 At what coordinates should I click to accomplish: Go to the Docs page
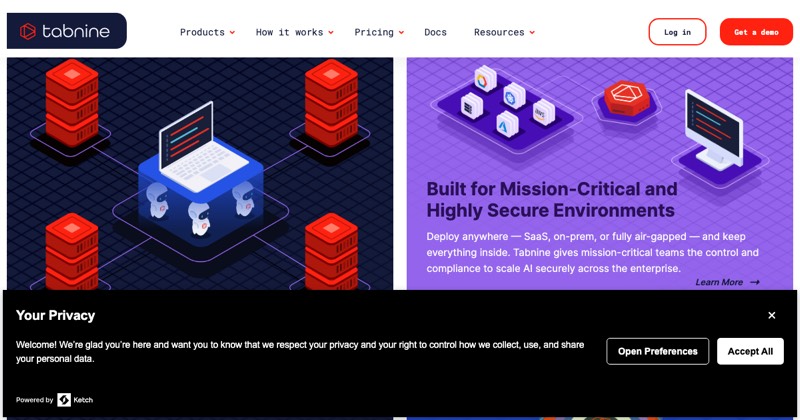coord(435,32)
